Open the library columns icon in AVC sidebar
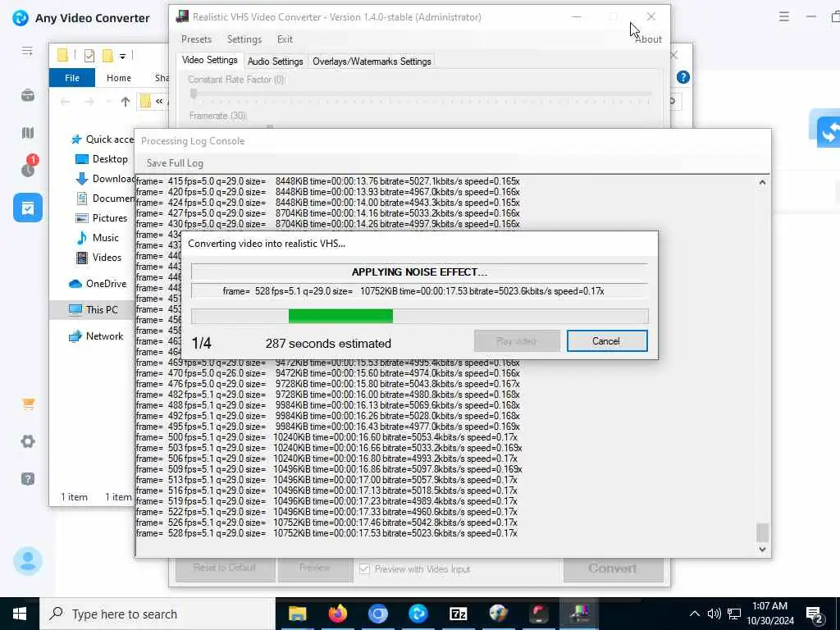This screenshot has width=840, height=630. (x=28, y=133)
